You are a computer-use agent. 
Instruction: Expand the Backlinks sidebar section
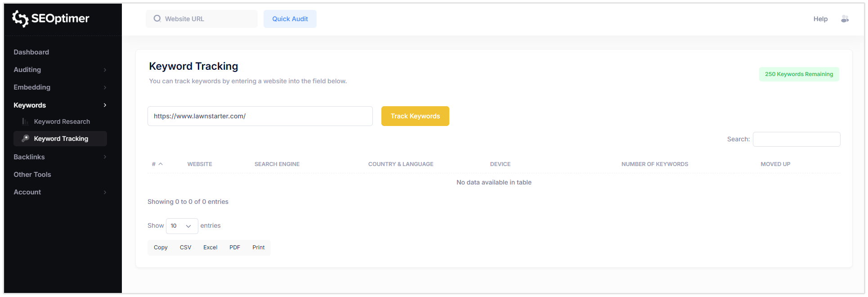pyautogui.click(x=105, y=157)
